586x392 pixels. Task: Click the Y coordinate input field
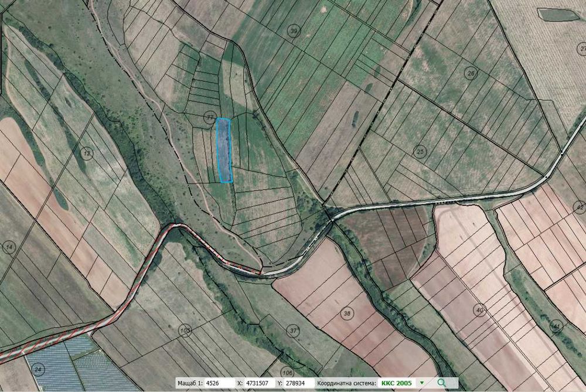click(x=299, y=383)
